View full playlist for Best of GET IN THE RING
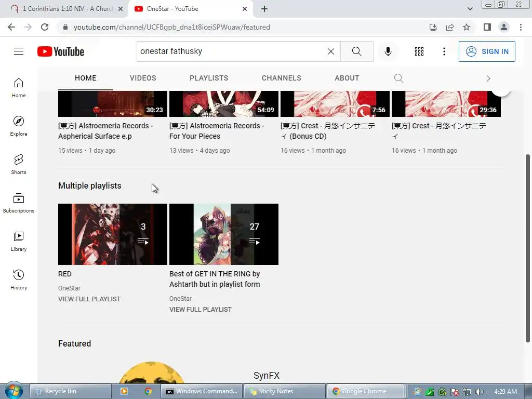The width and height of the screenshot is (532, 399). tap(201, 310)
